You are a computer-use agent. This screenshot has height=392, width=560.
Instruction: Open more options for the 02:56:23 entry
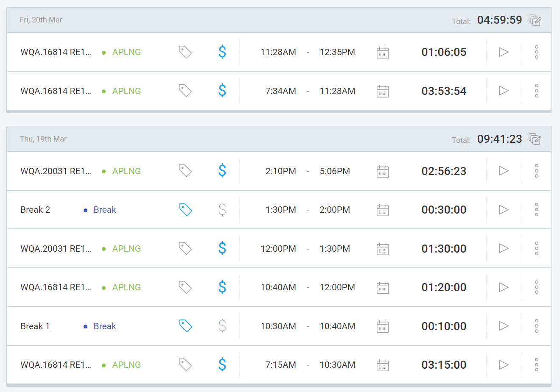click(537, 171)
